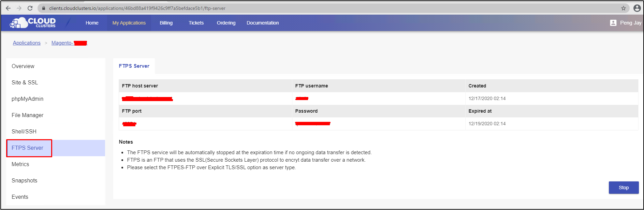
Task: Select the FTPS Server tab
Action: [134, 66]
